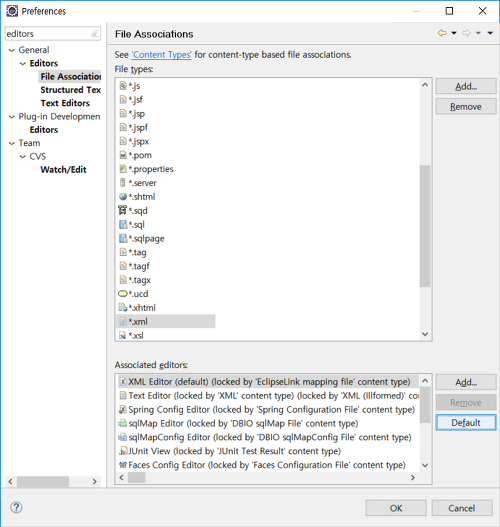Select the *.pom file type icon
Screen dimensions: 500x527
[123, 155]
